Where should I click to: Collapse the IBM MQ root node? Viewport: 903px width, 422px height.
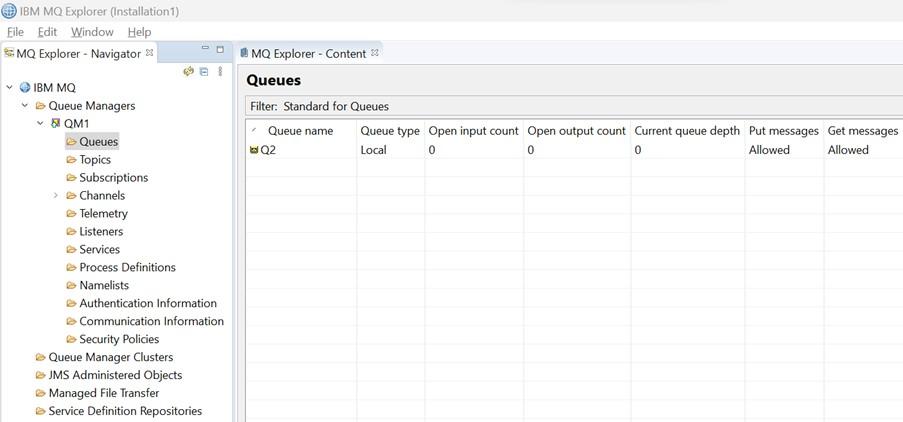(9, 88)
